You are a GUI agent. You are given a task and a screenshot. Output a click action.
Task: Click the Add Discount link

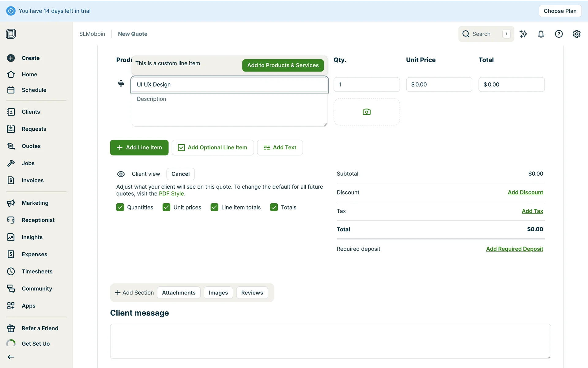[x=525, y=192]
